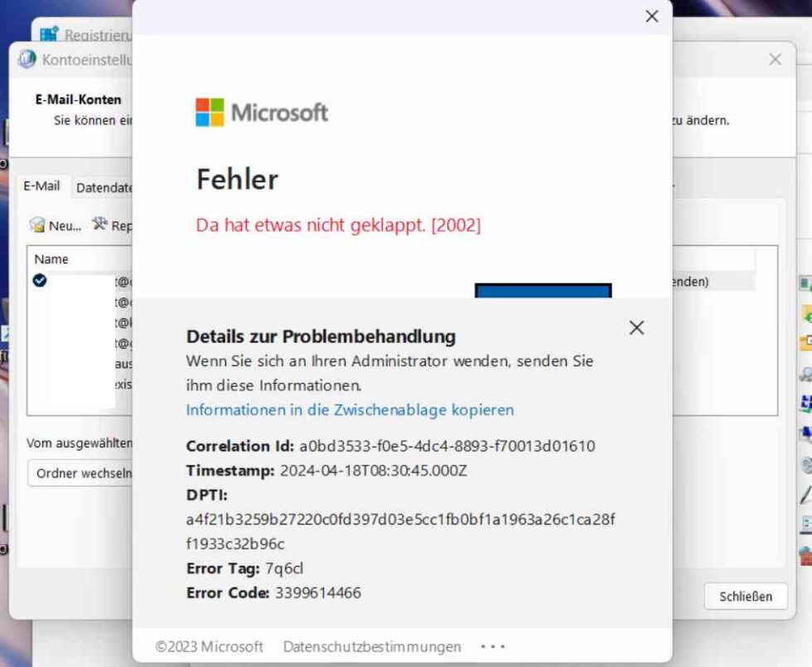Close the Microsoft Fehler dialog
The height and width of the screenshot is (667, 812).
click(x=652, y=17)
